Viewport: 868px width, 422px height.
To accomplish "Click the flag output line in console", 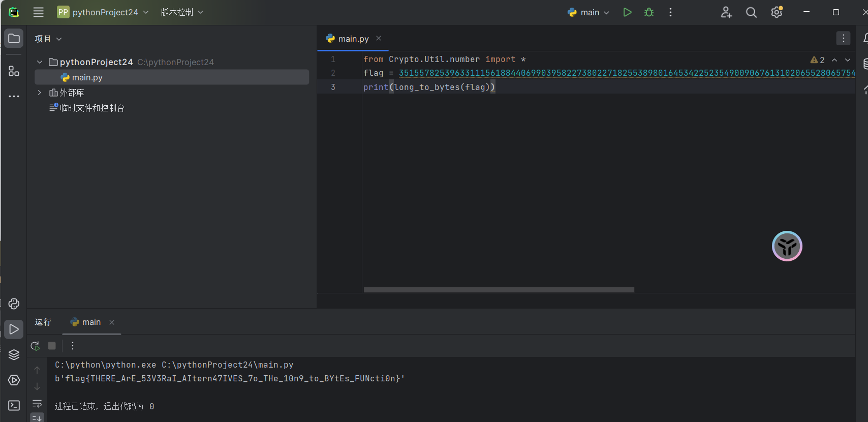I will pos(230,379).
